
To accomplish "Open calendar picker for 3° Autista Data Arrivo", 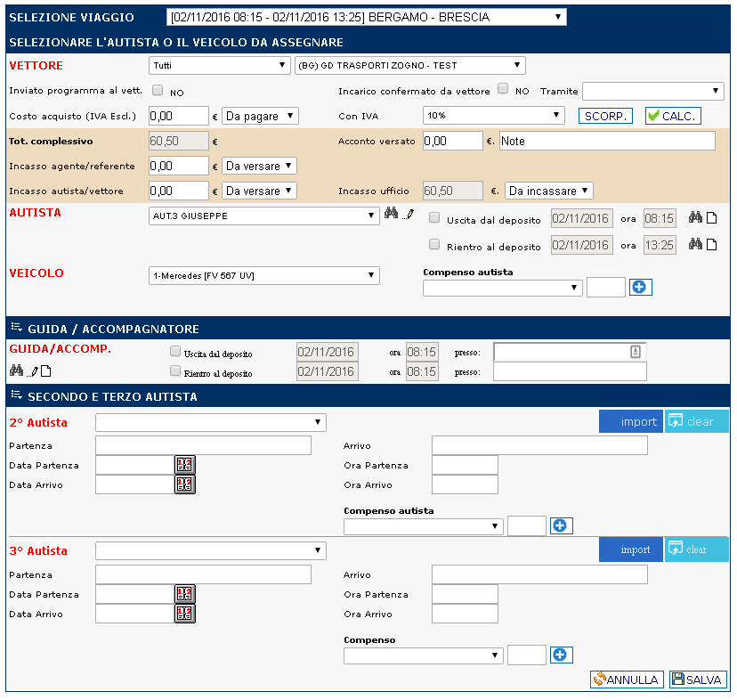I will point(184,613).
